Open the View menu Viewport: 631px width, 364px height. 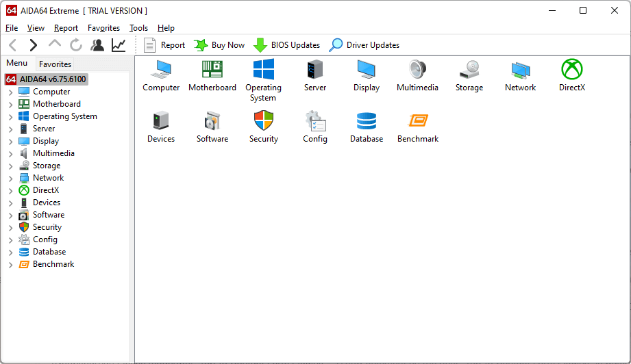(36, 28)
